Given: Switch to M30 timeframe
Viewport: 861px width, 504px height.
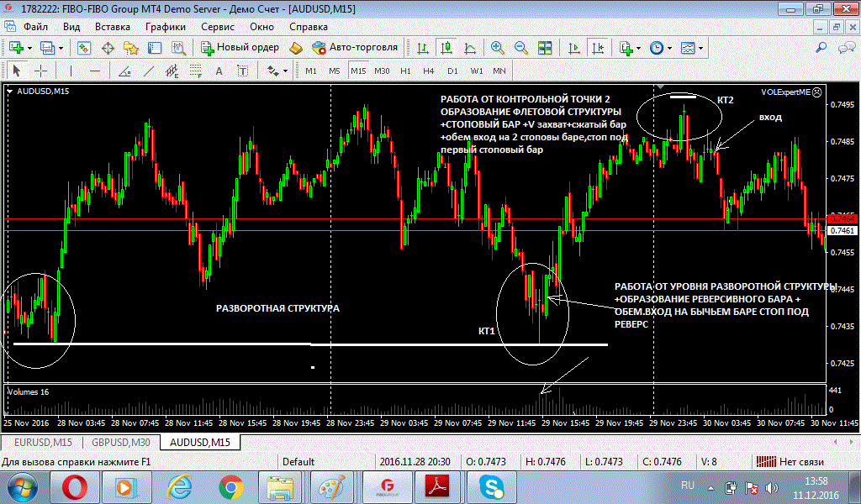Looking at the screenshot, I should [x=382, y=71].
